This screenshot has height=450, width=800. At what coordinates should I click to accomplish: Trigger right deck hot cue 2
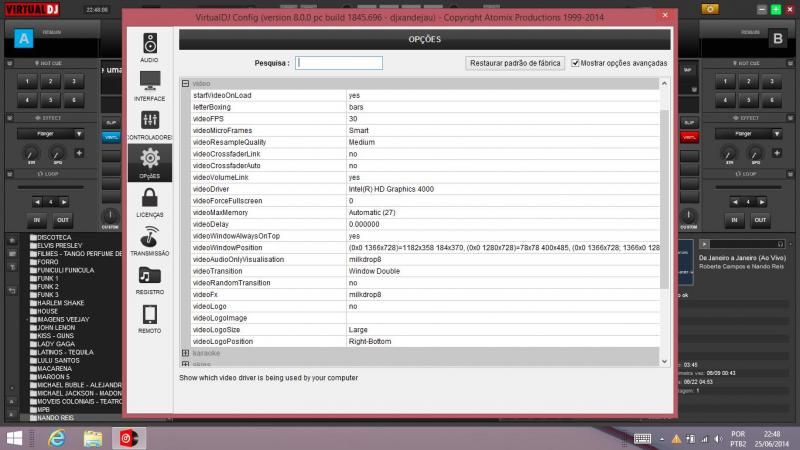click(x=748, y=81)
